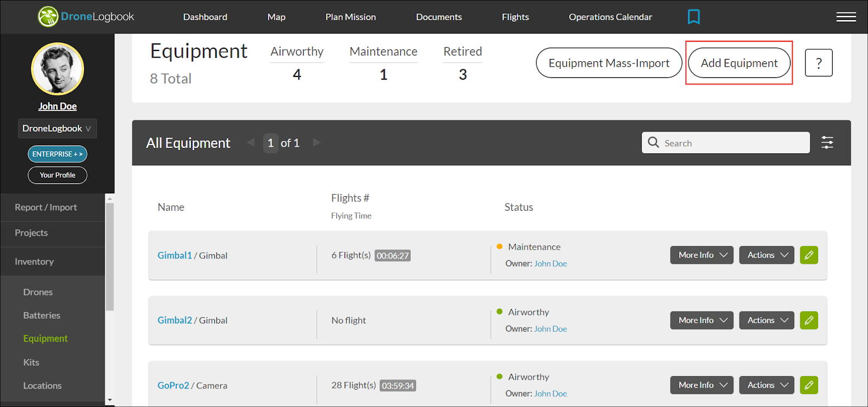Click the green edit pencil for Gimbal1
The image size is (868, 407).
click(x=809, y=255)
